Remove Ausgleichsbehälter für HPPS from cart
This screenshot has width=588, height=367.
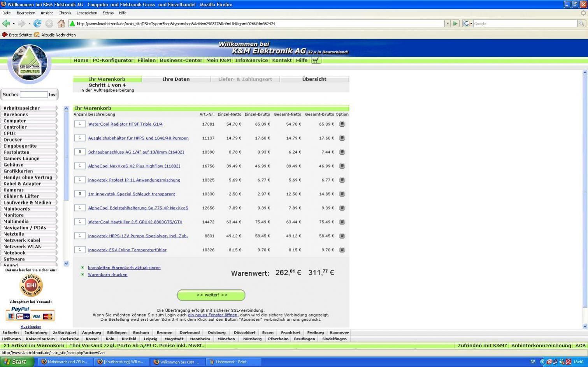pyautogui.click(x=342, y=138)
